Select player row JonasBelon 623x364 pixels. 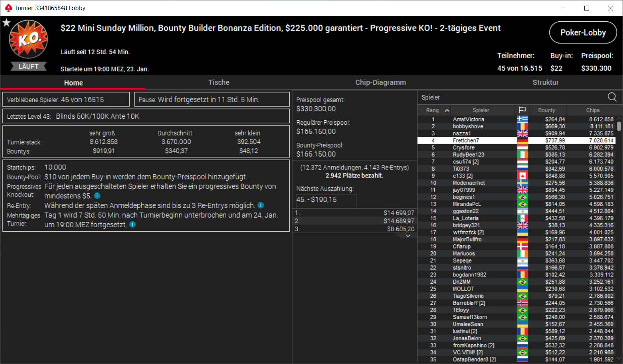[x=516, y=338]
